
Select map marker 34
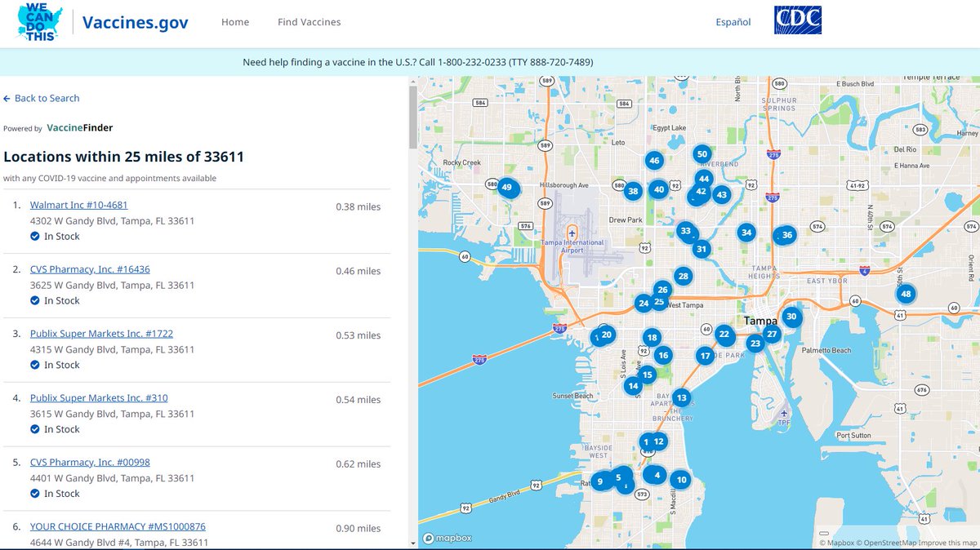[x=746, y=233]
